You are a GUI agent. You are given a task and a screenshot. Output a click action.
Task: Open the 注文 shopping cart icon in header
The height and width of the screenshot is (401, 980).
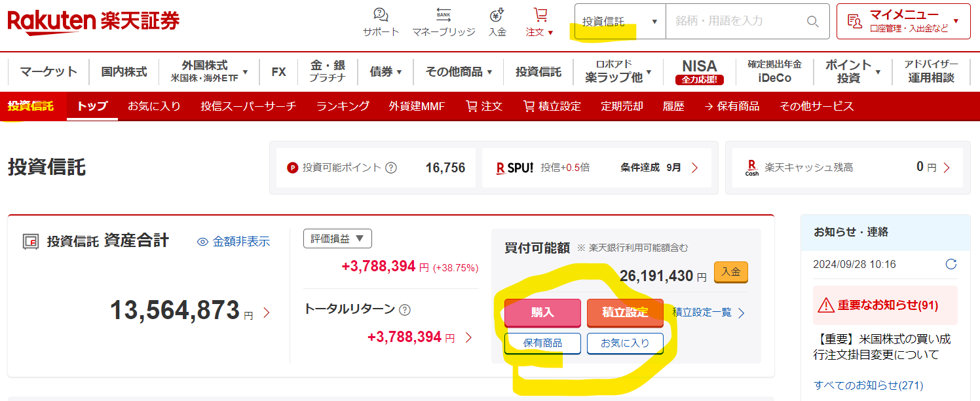[x=539, y=14]
